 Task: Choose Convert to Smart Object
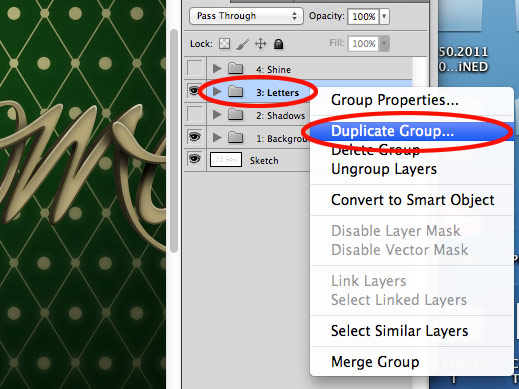411,200
